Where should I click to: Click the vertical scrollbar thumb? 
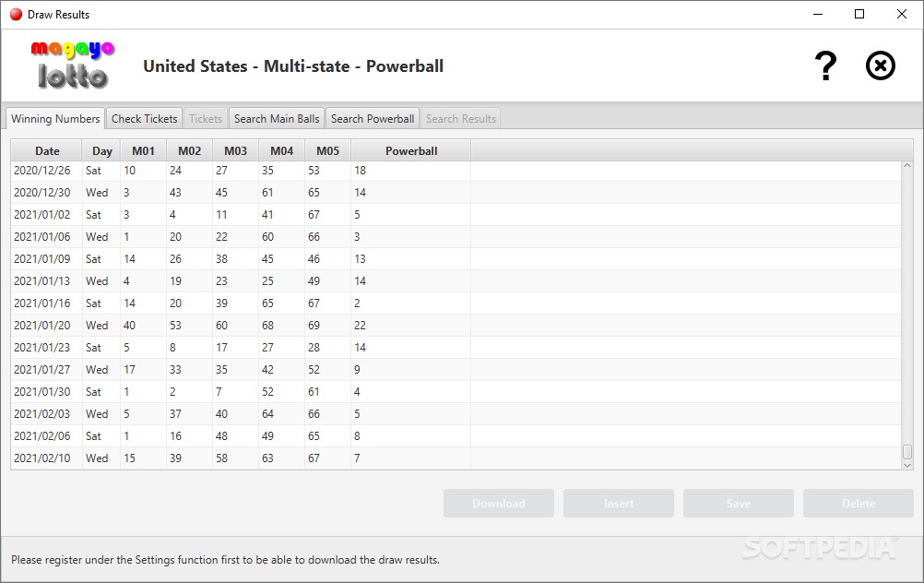tap(907, 451)
